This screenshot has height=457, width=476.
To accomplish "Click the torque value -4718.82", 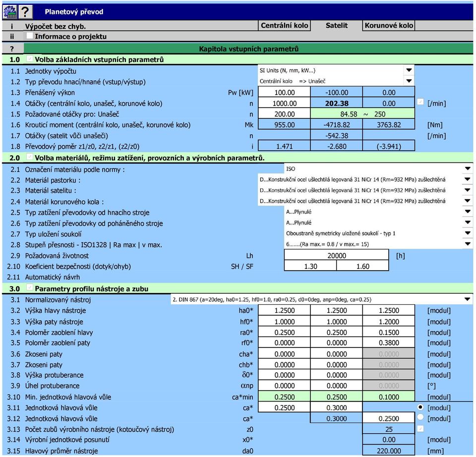I will (x=336, y=125).
